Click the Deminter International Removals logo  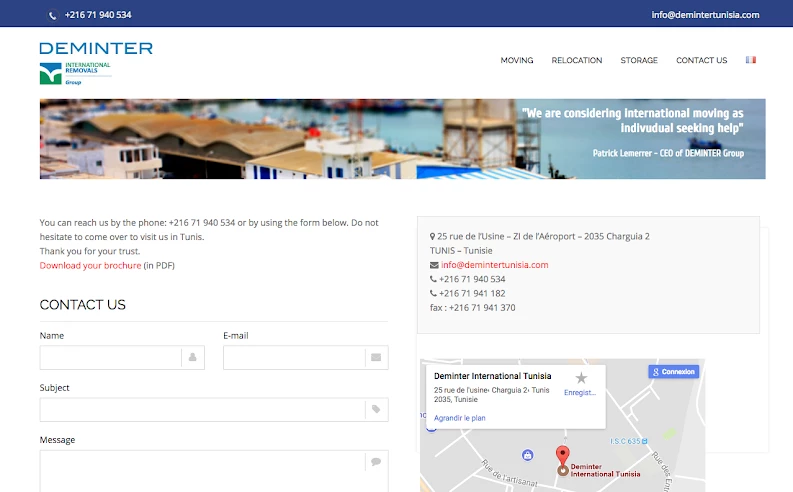tap(95, 63)
